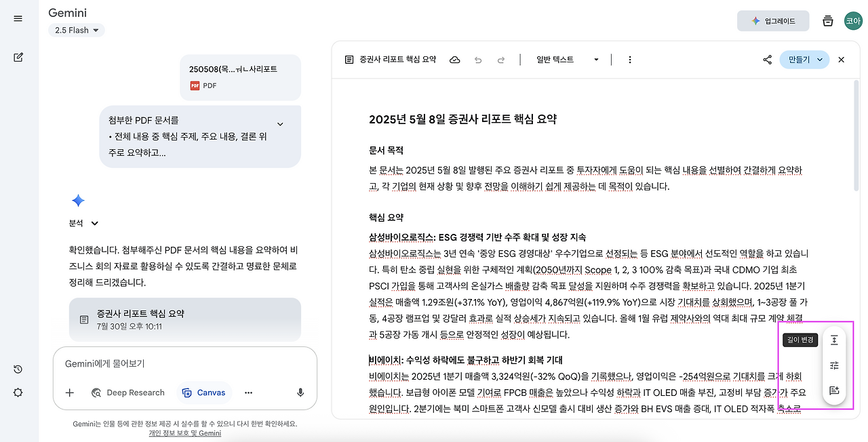Open the Gems stack icon

(827, 21)
